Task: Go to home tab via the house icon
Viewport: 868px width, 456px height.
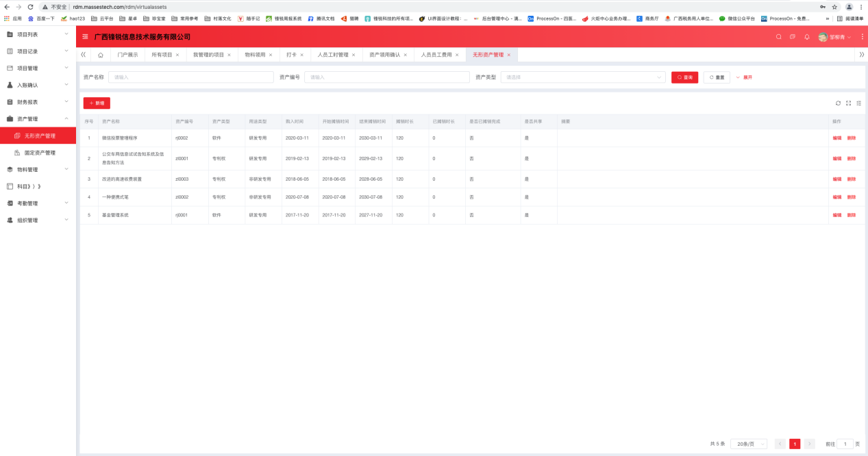Action: click(x=101, y=55)
